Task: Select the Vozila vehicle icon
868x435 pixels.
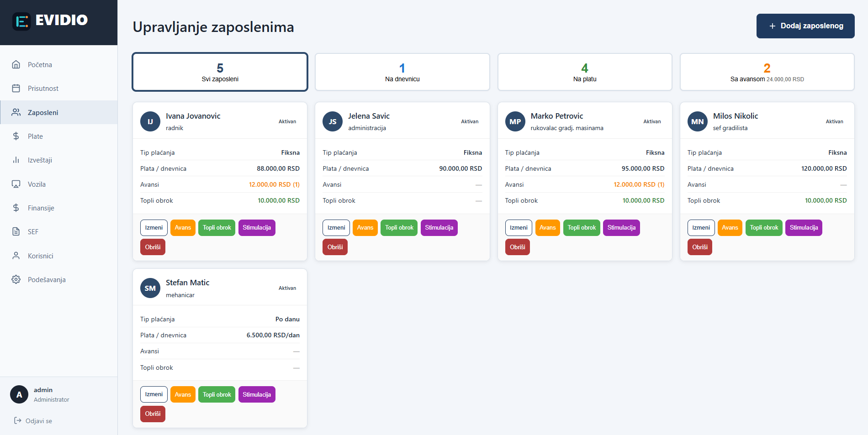Action: click(x=16, y=184)
